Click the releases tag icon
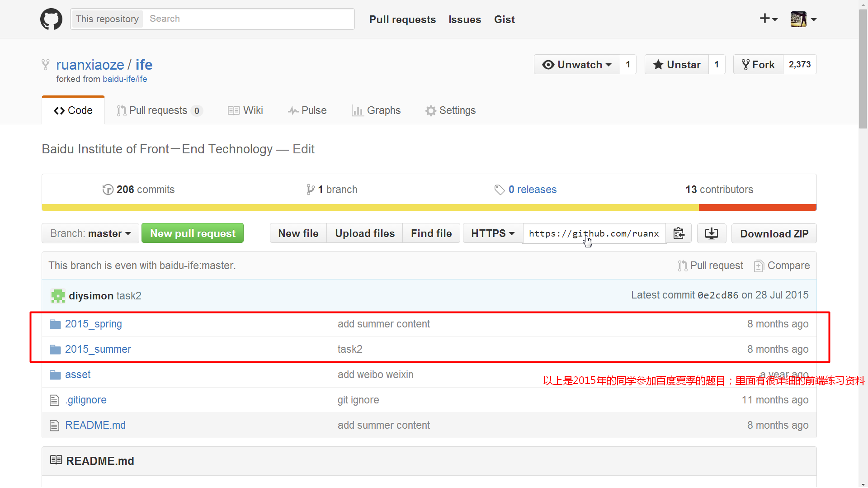The width and height of the screenshot is (868, 488). point(499,190)
